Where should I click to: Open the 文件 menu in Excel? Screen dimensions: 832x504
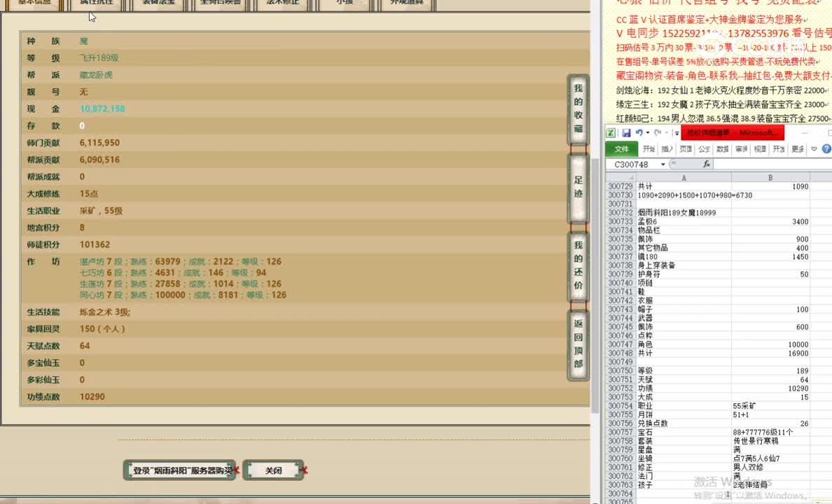[622, 148]
